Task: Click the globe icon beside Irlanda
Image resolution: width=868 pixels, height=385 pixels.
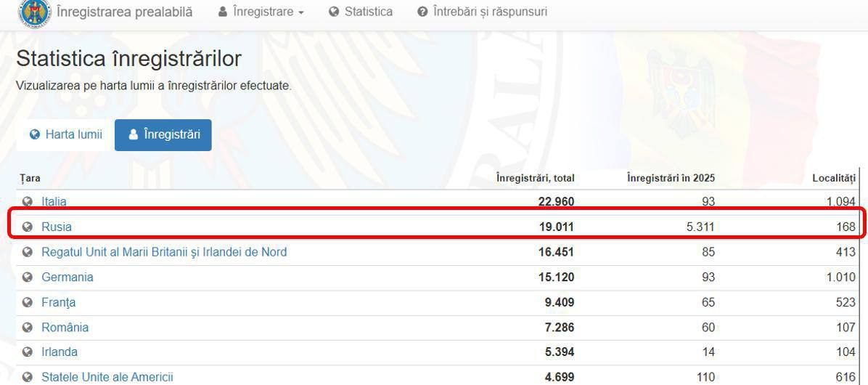Action: [28, 352]
